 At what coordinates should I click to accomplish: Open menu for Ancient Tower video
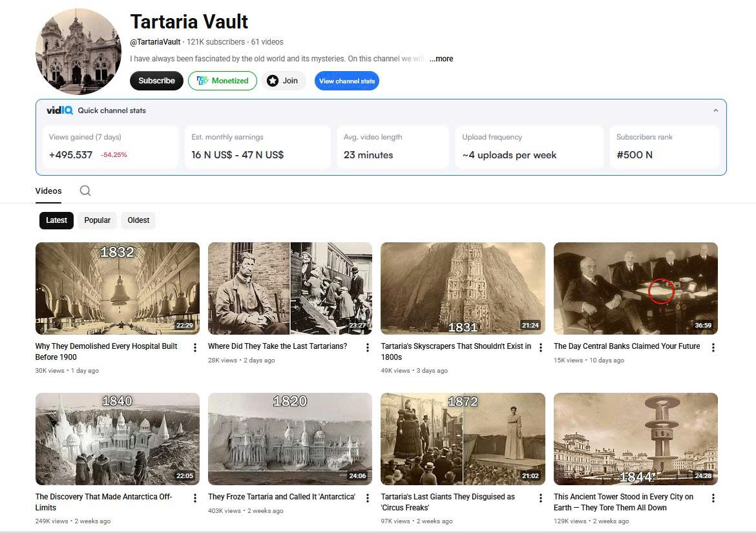(x=713, y=498)
